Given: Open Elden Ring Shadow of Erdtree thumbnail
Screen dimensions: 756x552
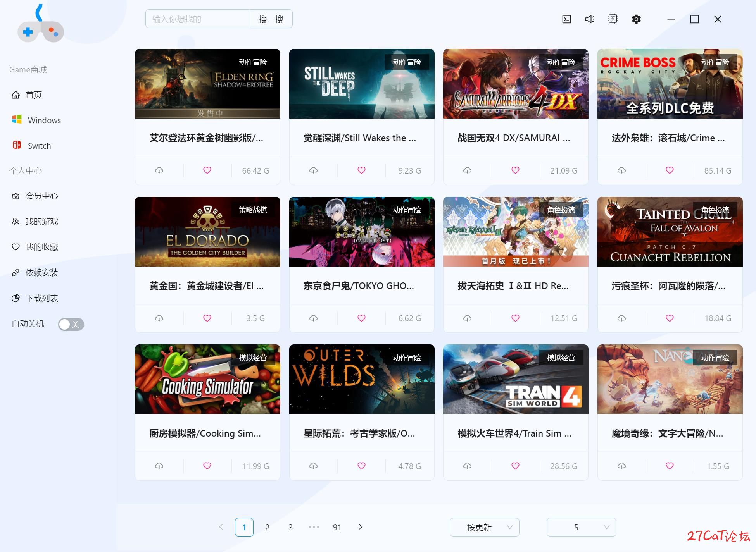Looking at the screenshot, I should point(207,84).
